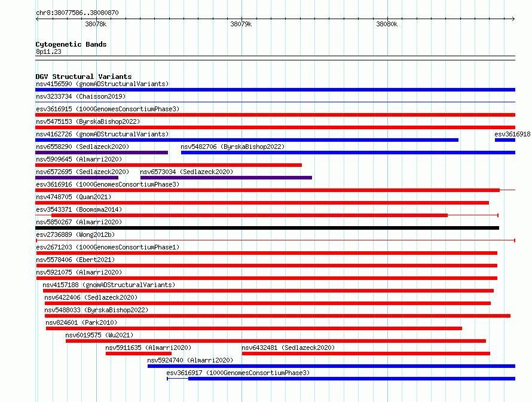
Task: Click the nsv5488033 (ByrskaBishop2022) label
Action: click(x=96, y=310)
